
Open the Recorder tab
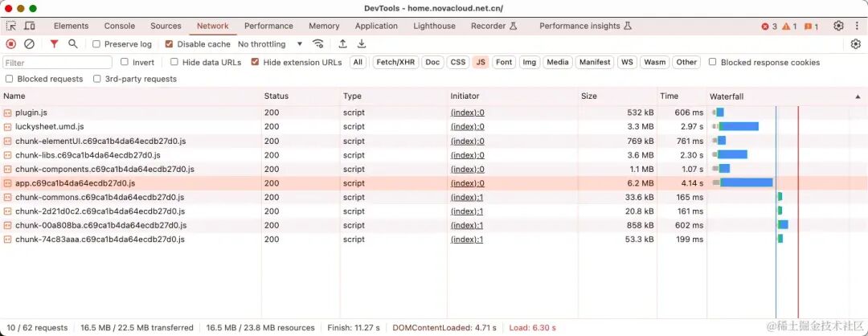point(493,26)
